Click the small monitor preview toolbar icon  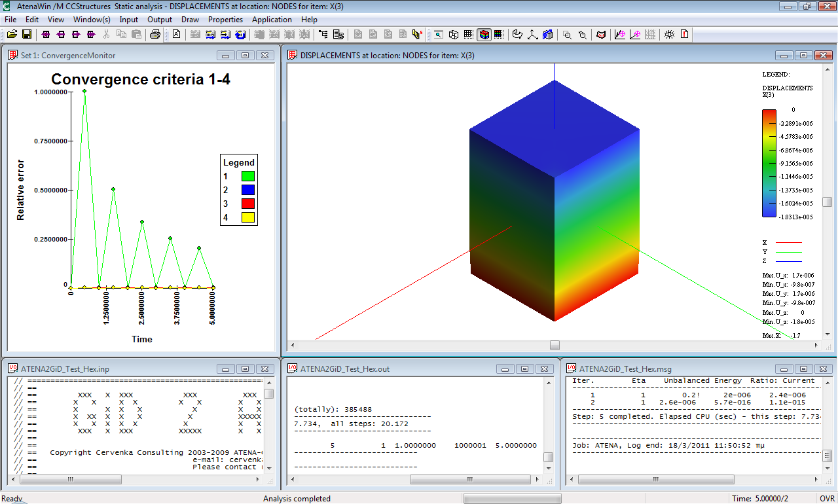(x=438, y=34)
